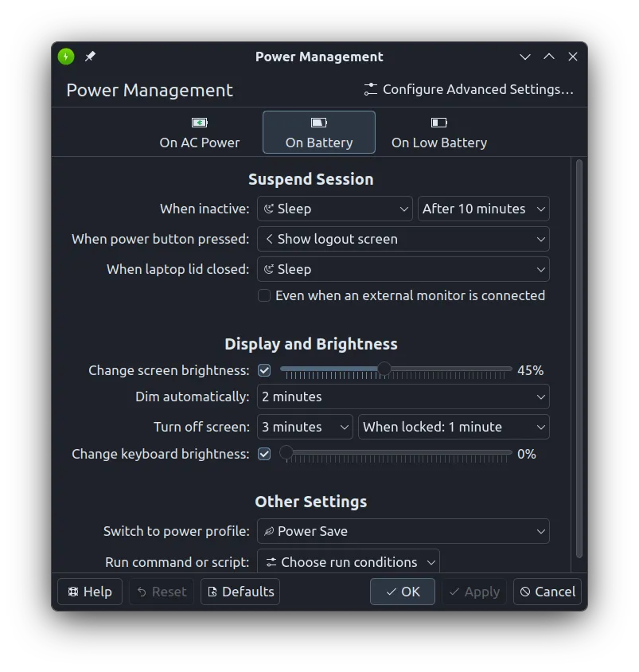This screenshot has height=672, width=639.
Task: Click the Suspend Session heading
Action: click(311, 179)
